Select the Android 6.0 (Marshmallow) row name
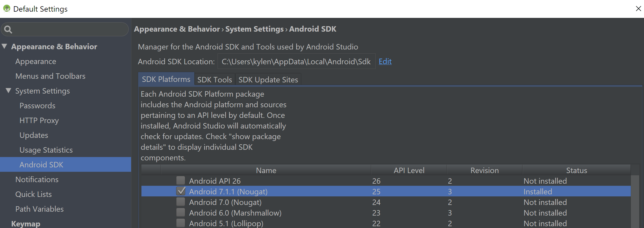Screen dimensions: 644x228 (x=235, y=213)
